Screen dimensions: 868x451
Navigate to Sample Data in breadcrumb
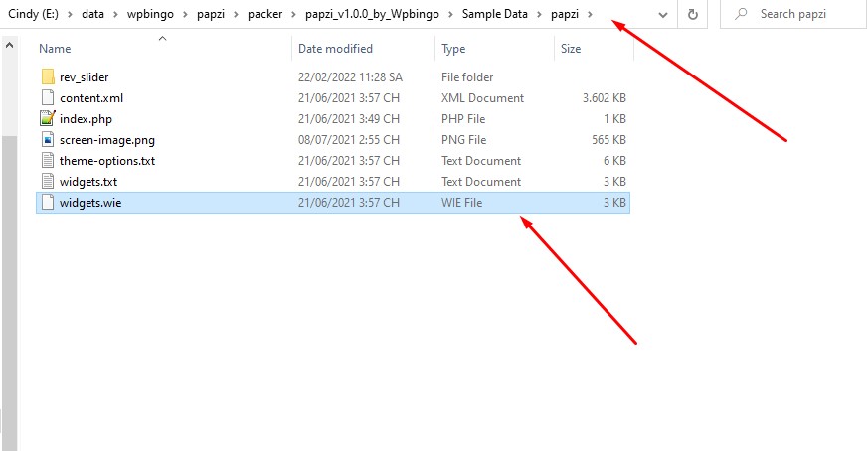(495, 14)
